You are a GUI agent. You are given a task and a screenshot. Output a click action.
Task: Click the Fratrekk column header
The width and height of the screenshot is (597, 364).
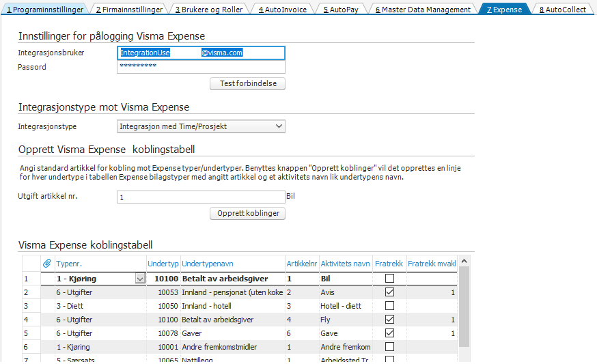coord(389,264)
